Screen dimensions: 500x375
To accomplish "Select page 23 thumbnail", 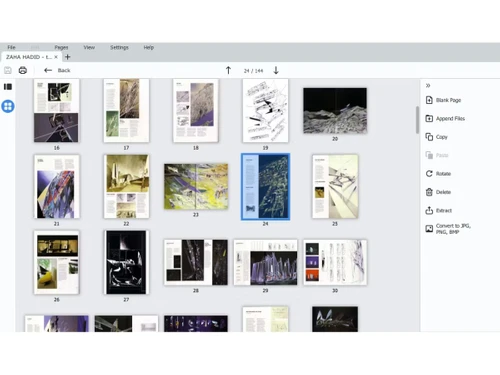I will [196, 187].
